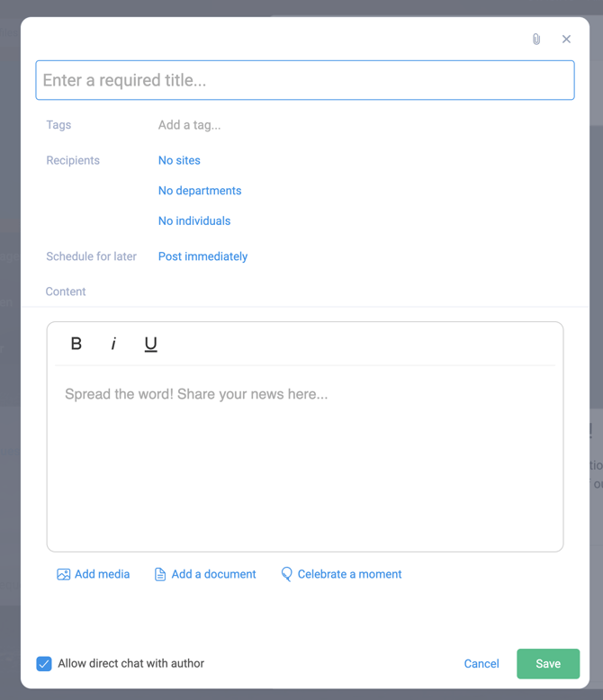Change the Post immediately schedule option
Screen dimensions: 603x700
pos(202,256)
